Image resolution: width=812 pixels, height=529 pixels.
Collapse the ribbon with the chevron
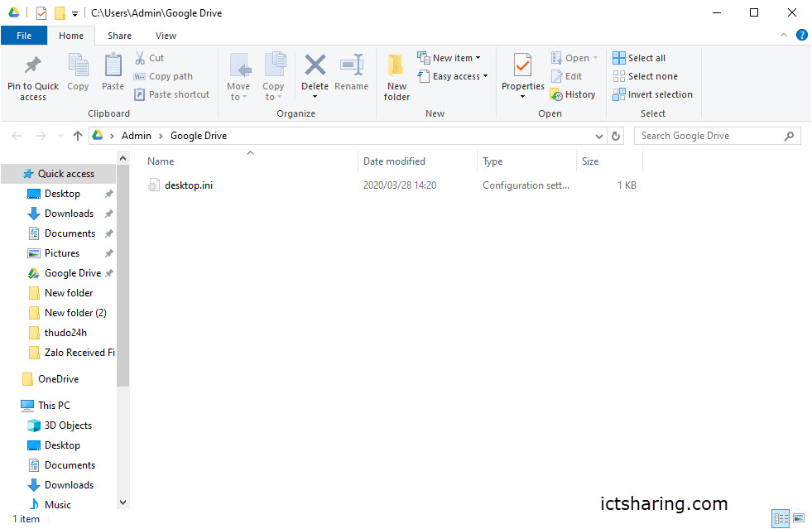(x=784, y=35)
